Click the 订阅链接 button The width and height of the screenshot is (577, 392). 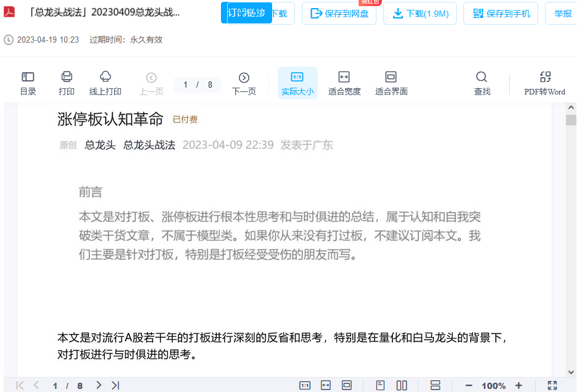246,13
